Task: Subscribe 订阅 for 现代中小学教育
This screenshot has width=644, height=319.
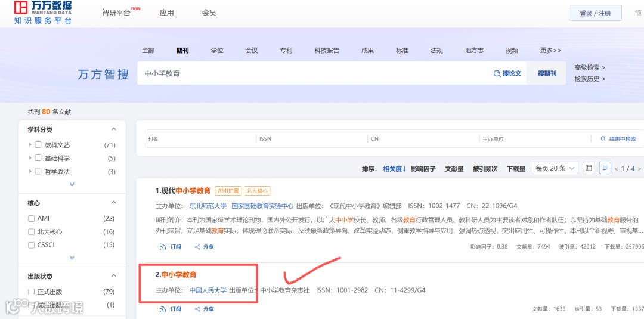Action: (171, 247)
